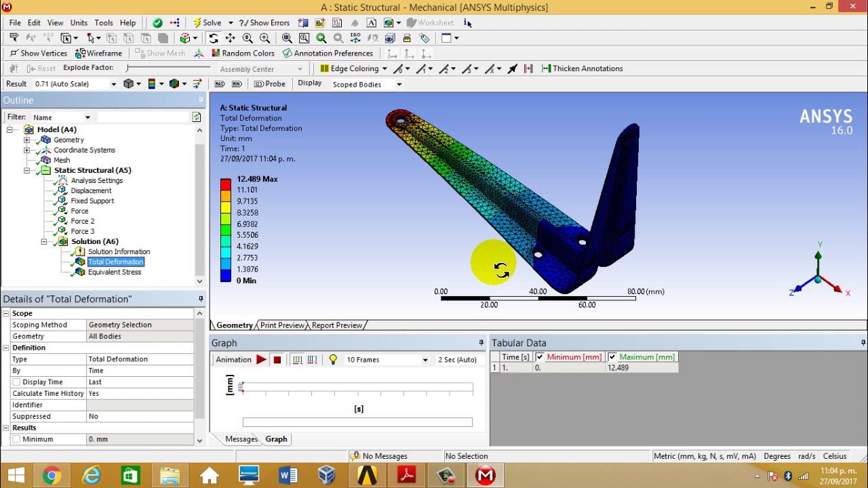The height and width of the screenshot is (488, 868).
Task: Click the lightbulb icon in Graph panel
Action: 333,360
